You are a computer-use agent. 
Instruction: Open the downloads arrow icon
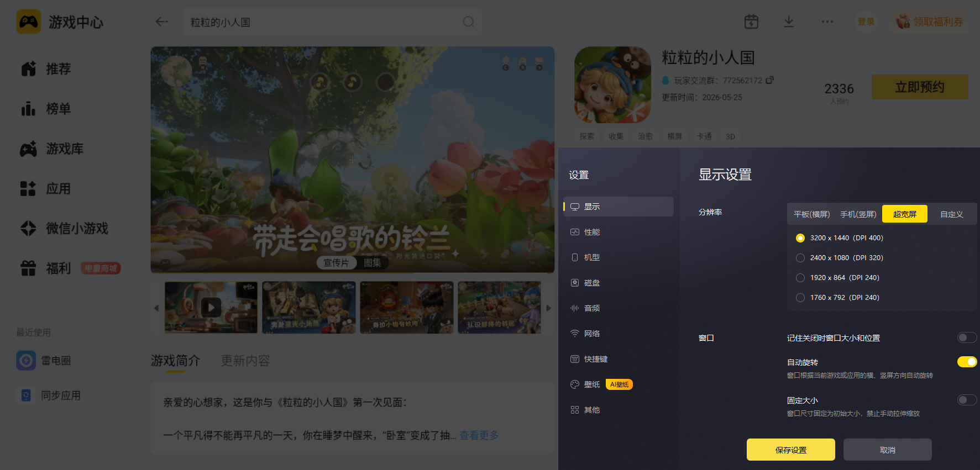[789, 22]
